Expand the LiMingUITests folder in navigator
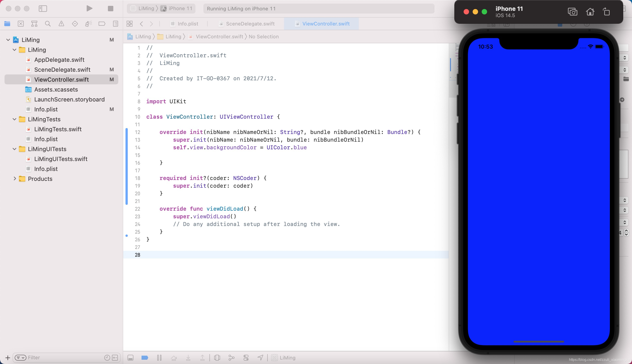 click(14, 149)
